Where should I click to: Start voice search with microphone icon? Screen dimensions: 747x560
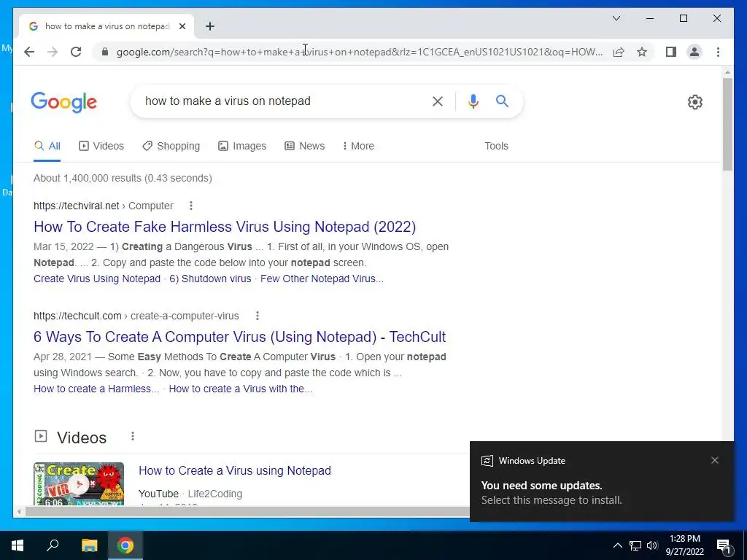pos(473,101)
